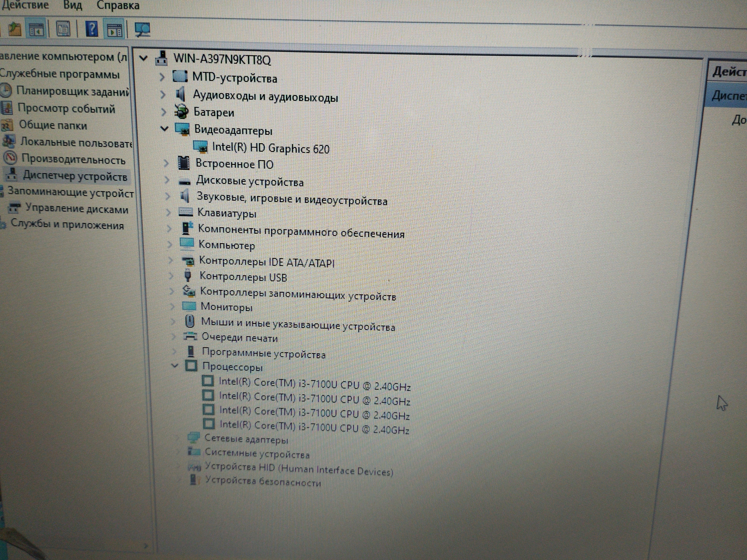
Task: Select Программные устройства label
Action: pyautogui.click(x=264, y=353)
